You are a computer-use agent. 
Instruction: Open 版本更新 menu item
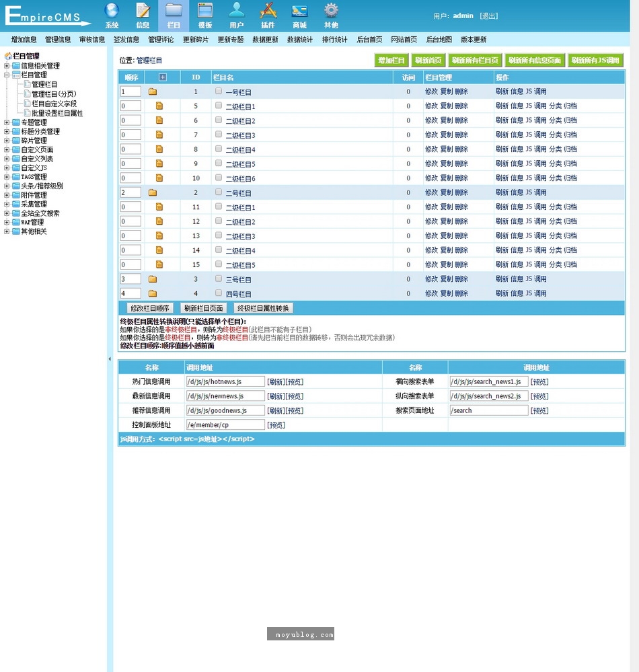[474, 40]
